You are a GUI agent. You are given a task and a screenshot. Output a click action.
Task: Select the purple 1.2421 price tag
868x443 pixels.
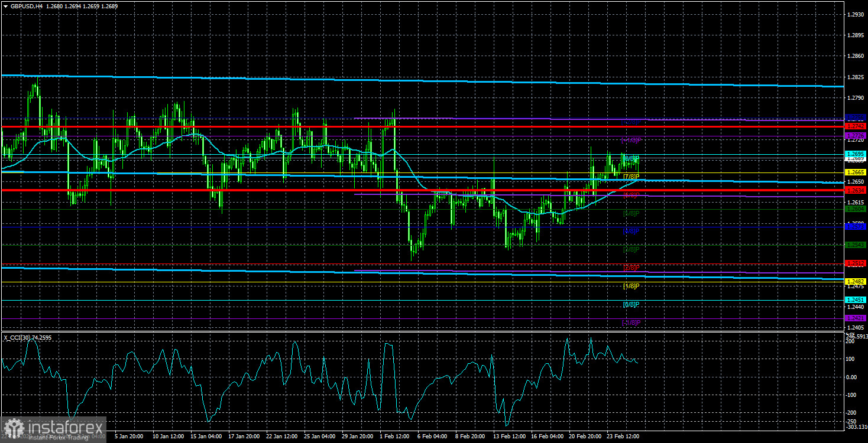[x=856, y=318]
